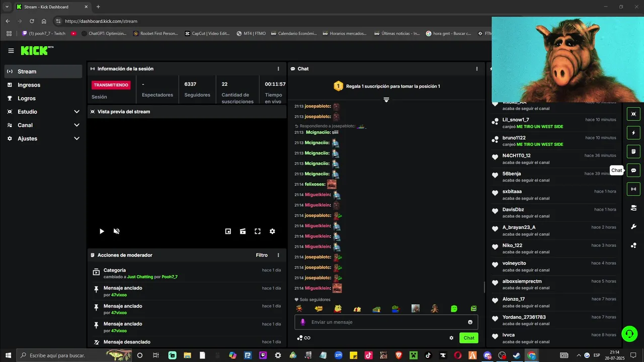Open the Stream section in the sidebar
The height and width of the screenshot is (362, 644).
(x=43, y=71)
